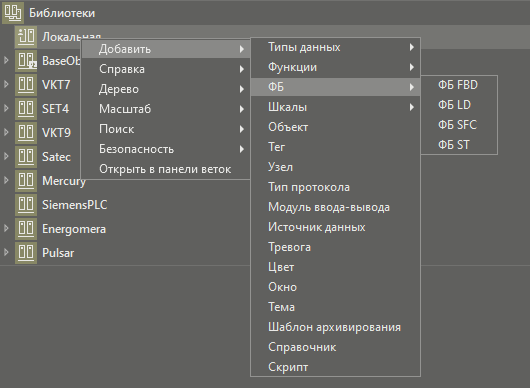Add a new Объект
The height and width of the screenshot is (388, 530).
[335, 127]
